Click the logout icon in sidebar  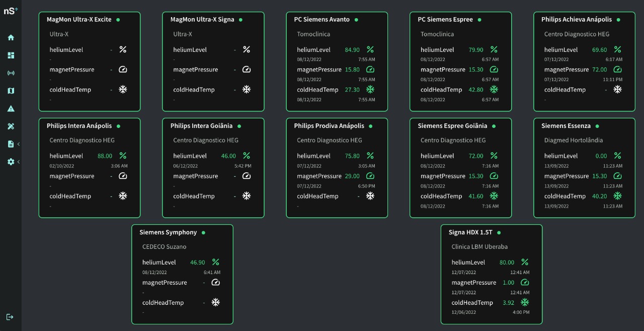[10, 317]
